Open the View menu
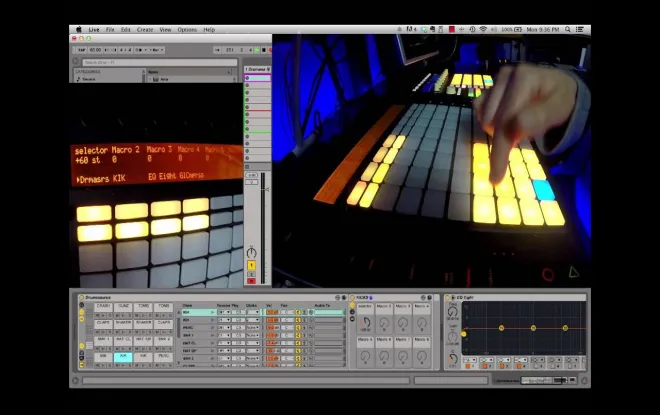This screenshot has height=415, width=660. [165, 29]
